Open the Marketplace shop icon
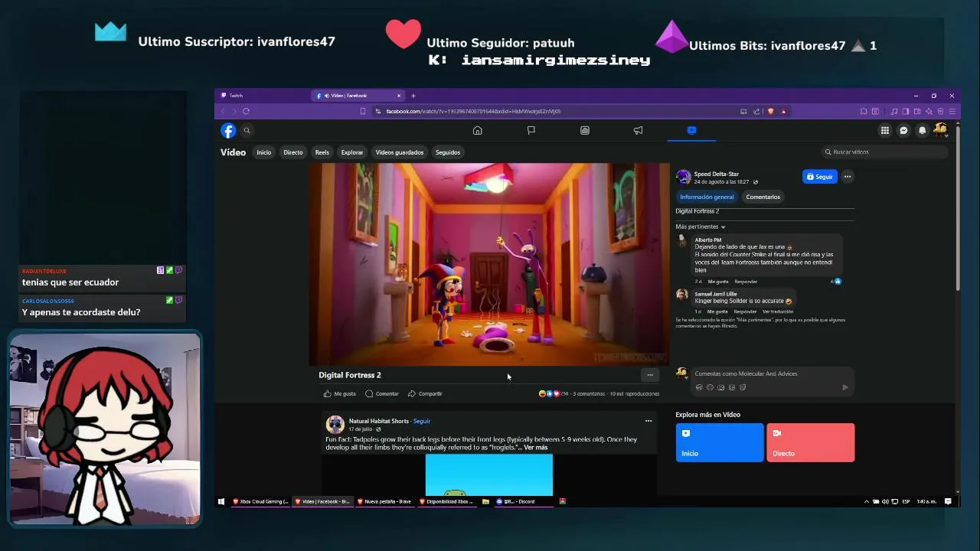Viewport: 980px width, 551px height. (585, 130)
